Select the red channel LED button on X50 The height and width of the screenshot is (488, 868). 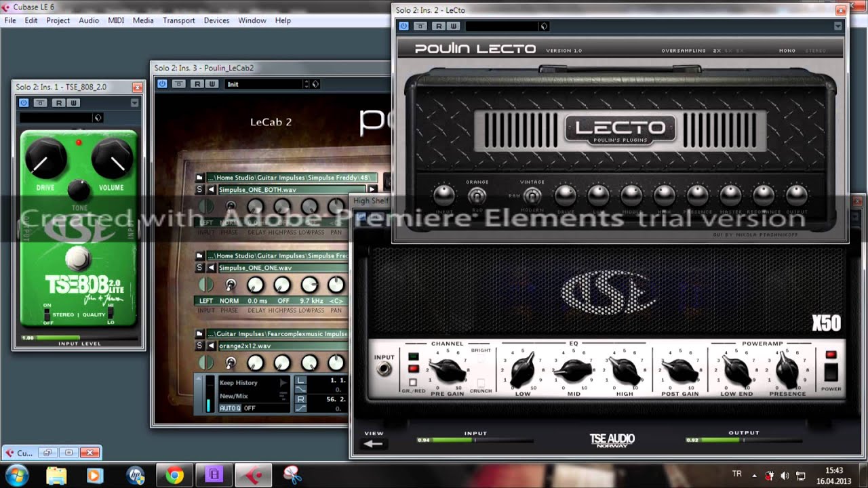coord(413,369)
